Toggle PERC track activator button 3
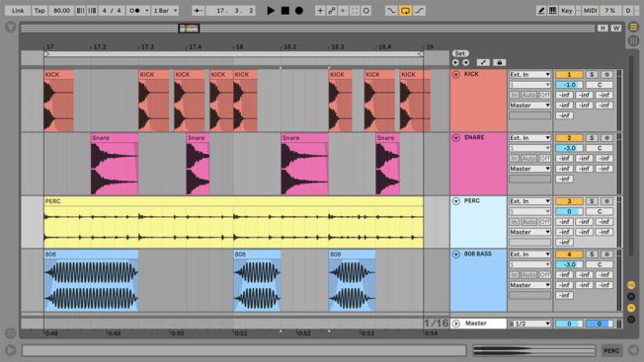Image resolution: width=644 pixels, height=362 pixels. point(569,201)
